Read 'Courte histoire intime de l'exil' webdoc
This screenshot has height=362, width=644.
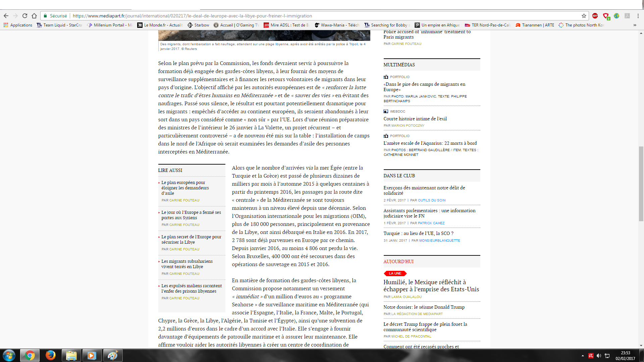(415, 119)
